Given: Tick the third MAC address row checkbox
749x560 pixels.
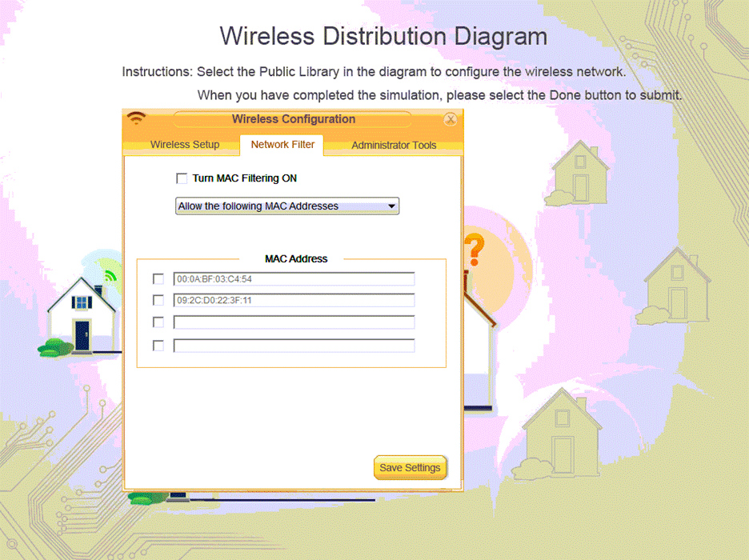Looking at the screenshot, I should pos(158,322).
